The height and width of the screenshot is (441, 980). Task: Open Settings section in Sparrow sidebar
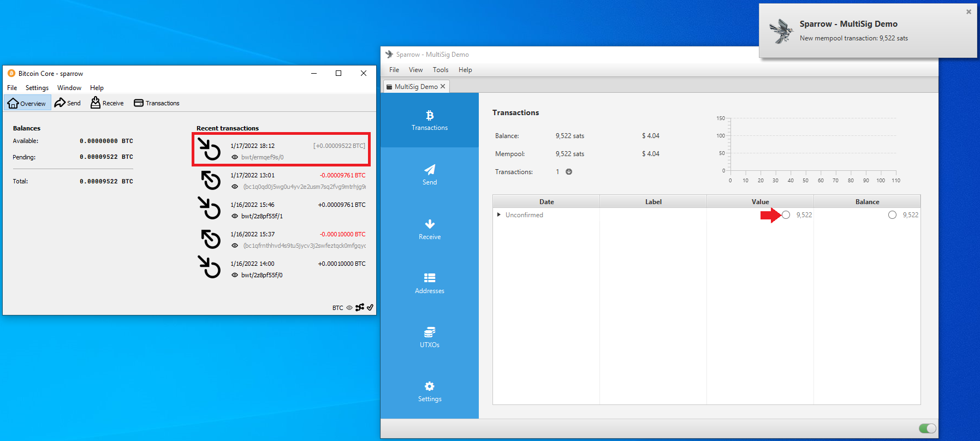430,391
